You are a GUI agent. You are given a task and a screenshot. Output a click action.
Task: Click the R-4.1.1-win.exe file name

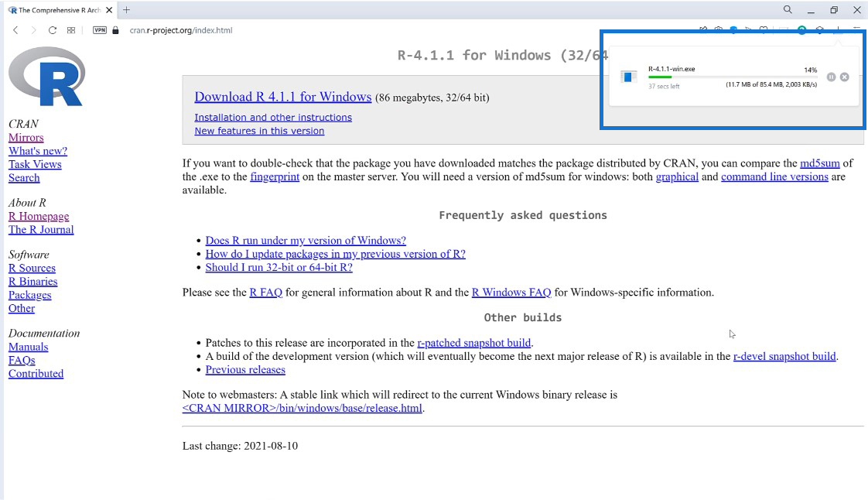tap(672, 69)
